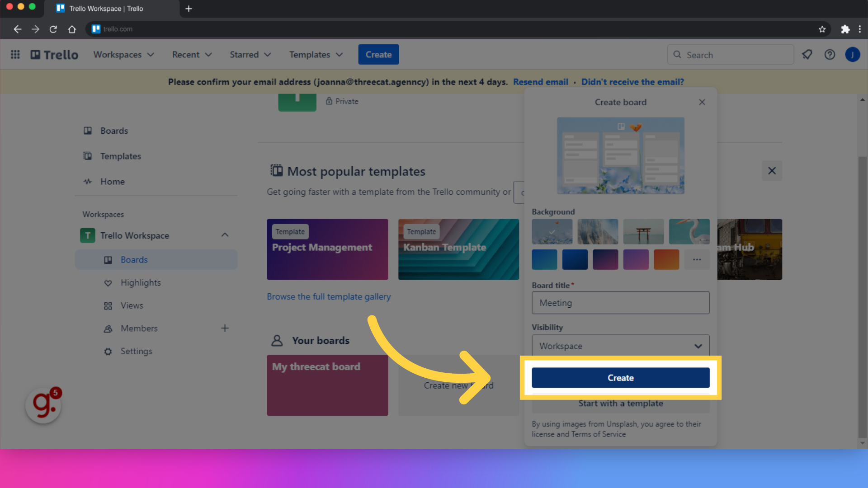Viewport: 868px width, 488px height.
Task: Click the Highlights icon in sidebar
Action: (107, 282)
